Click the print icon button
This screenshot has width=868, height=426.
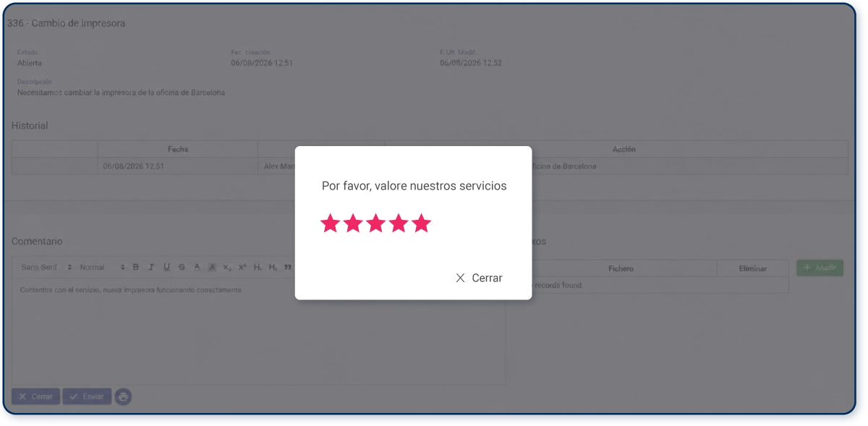[123, 396]
